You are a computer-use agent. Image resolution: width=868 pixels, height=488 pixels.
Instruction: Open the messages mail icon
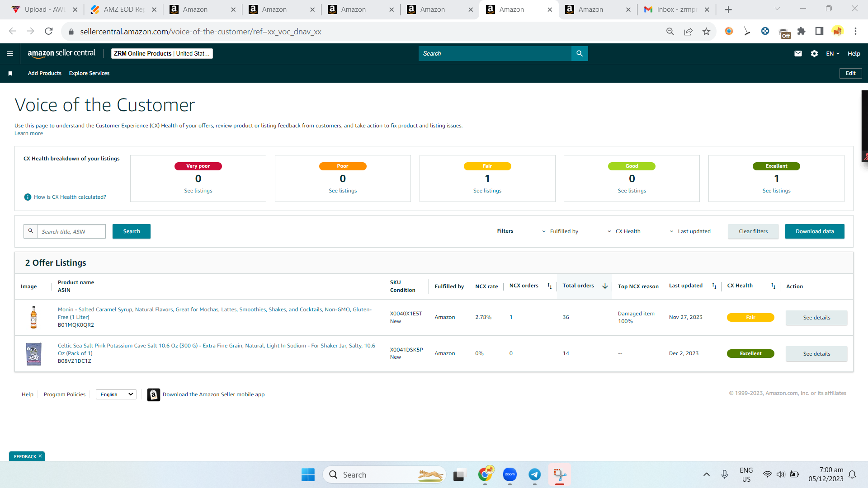pos(798,53)
